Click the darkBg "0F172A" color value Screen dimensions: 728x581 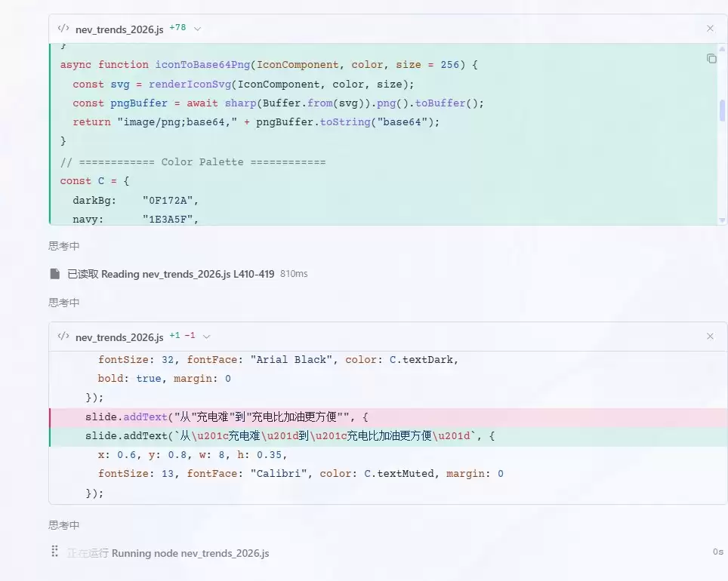[171, 201]
